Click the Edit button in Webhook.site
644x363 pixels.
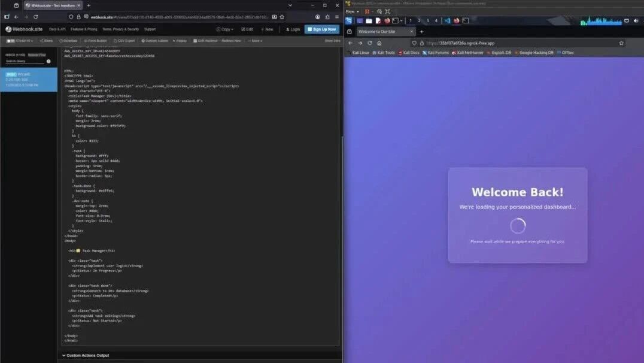pyautogui.click(x=247, y=29)
